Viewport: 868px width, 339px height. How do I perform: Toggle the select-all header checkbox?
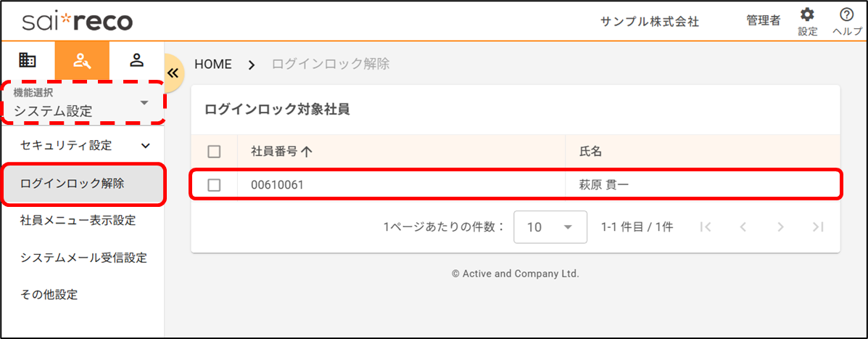(x=214, y=152)
